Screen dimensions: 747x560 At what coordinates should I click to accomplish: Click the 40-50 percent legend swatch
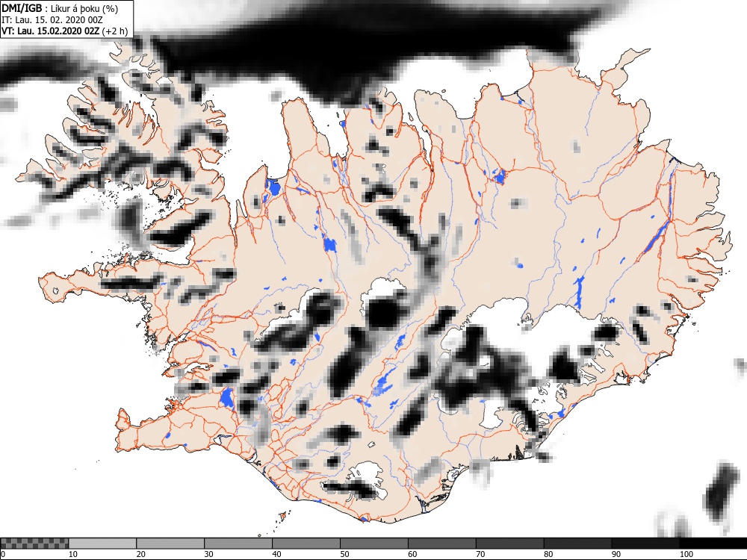point(306,544)
